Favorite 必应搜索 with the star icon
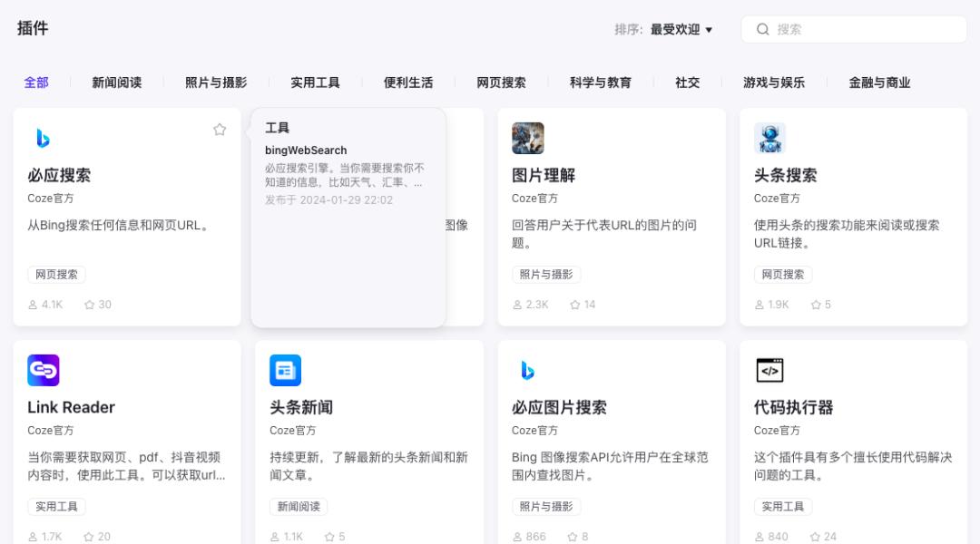This screenshot has width=980, height=544. pos(220,130)
